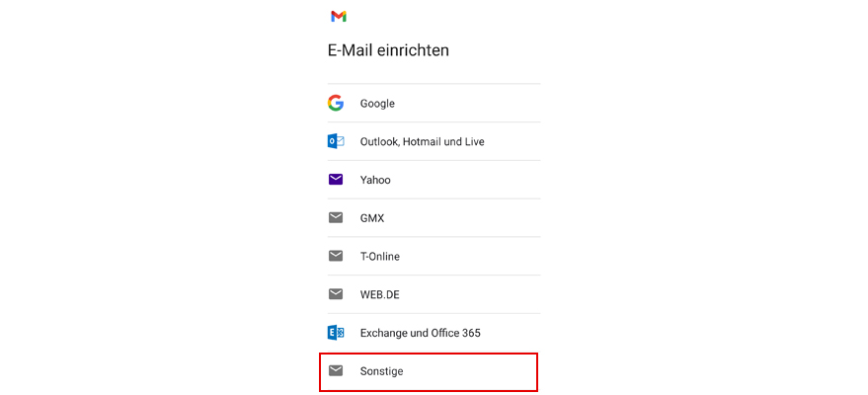The image size is (868, 395).
Task: Select the Sonstige text label
Action: 381,371
